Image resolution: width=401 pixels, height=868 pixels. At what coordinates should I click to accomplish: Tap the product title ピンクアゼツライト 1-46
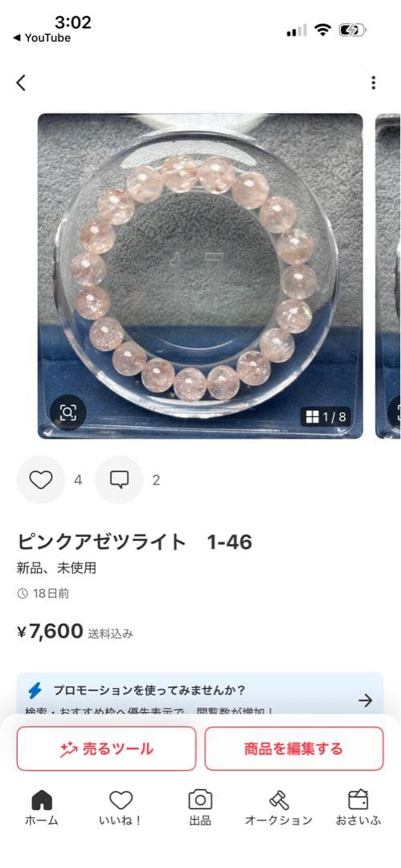pos(134,542)
